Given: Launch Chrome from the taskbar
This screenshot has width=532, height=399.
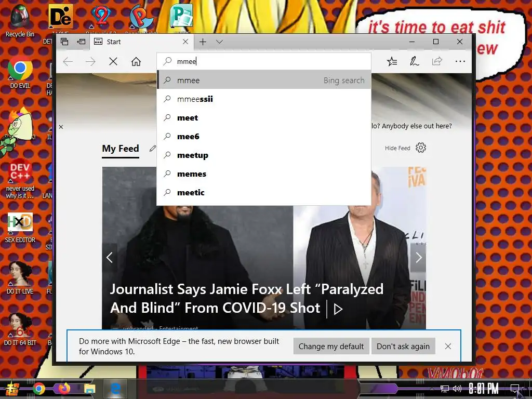Looking at the screenshot, I should (x=39, y=389).
